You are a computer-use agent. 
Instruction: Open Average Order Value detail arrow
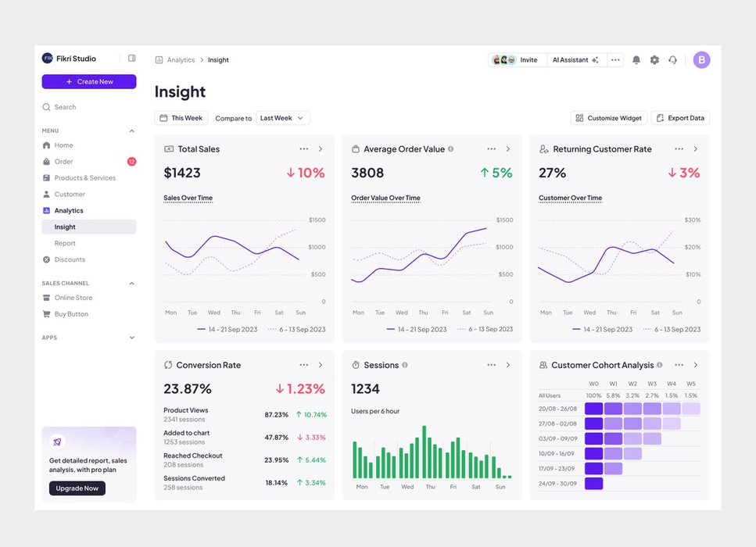(x=508, y=149)
